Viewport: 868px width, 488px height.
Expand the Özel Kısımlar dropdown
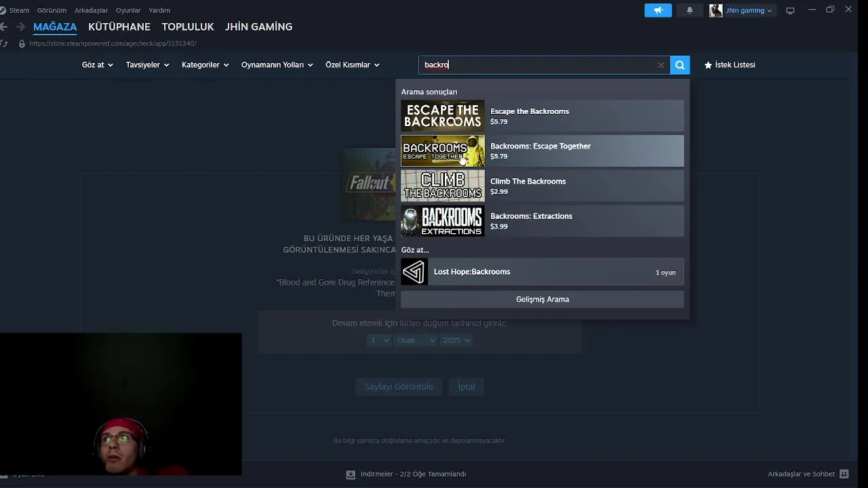point(352,65)
